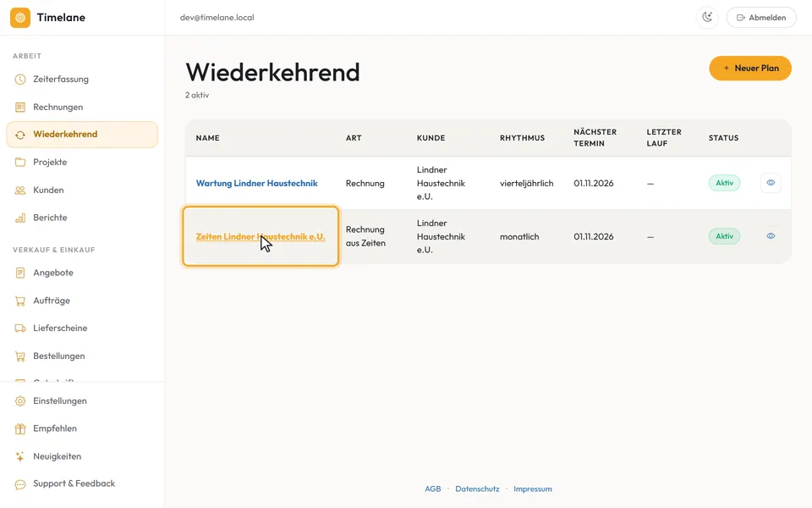The image size is (812, 508).
Task: Open the Impressum footer link
Action: tap(533, 489)
